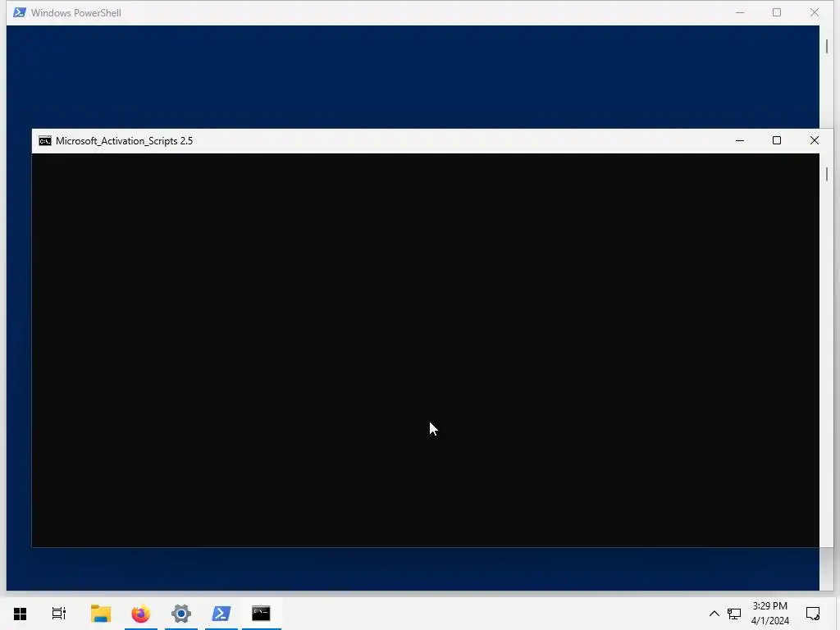
Task: Click the Windows PowerShell title bar icon
Action: click(x=20, y=12)
